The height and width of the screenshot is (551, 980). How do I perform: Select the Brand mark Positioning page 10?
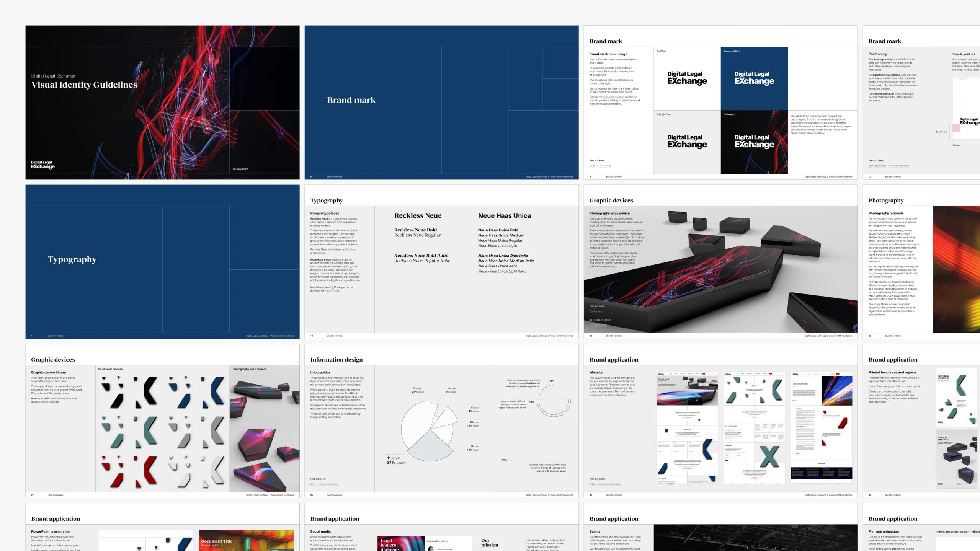pyautogui.click(x=921, y=103)
